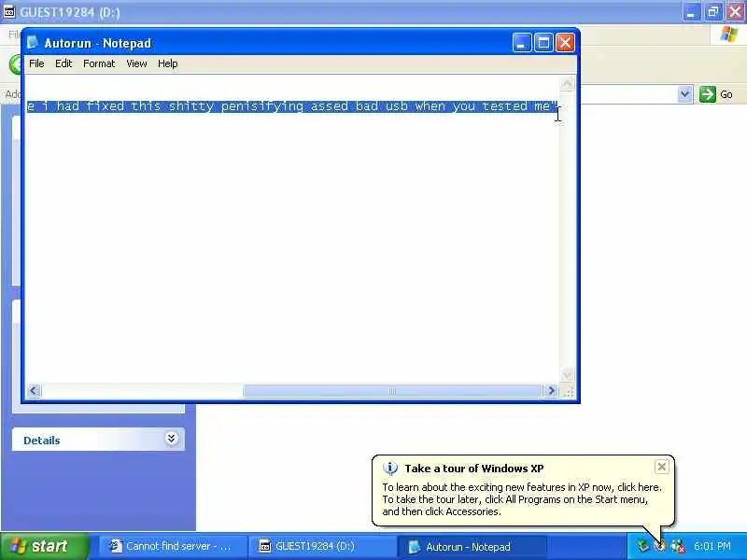The image size is (747, 560).
Task: Minimize the GUEST19284 (D:) window
Action: pyautogui.click(x=691, y=12)
